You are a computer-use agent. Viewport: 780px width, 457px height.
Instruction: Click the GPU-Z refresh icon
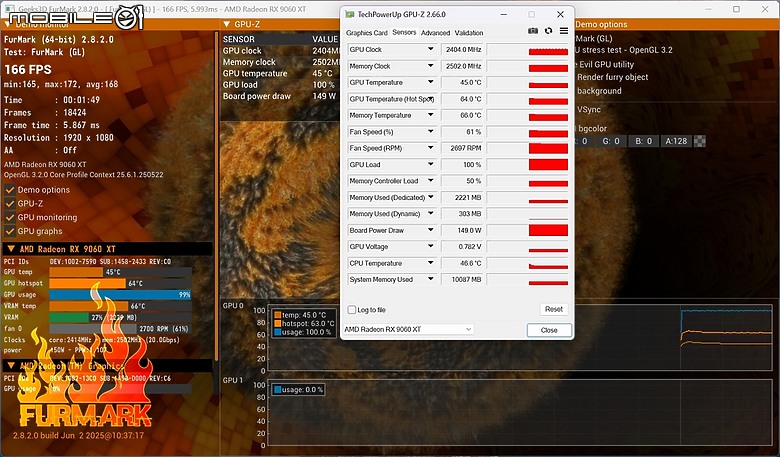(548, 31)
